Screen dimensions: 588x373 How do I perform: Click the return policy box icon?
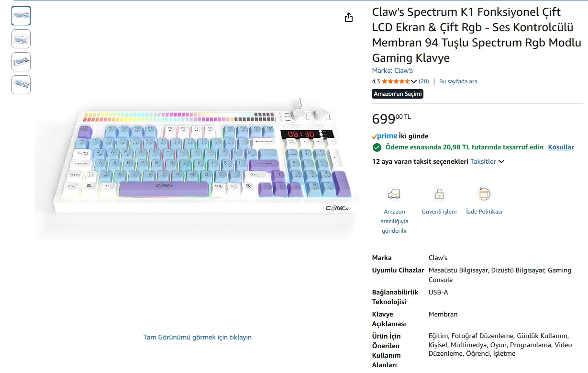coord(484,194)
